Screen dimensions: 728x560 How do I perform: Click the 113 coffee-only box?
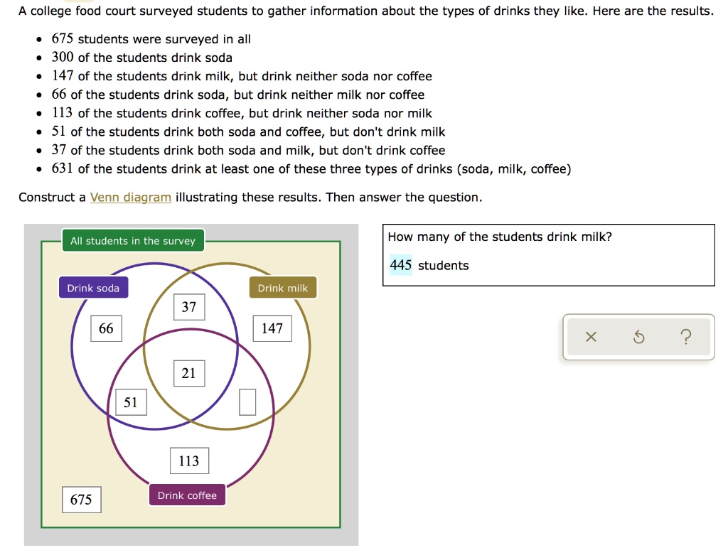coord(188,461)
